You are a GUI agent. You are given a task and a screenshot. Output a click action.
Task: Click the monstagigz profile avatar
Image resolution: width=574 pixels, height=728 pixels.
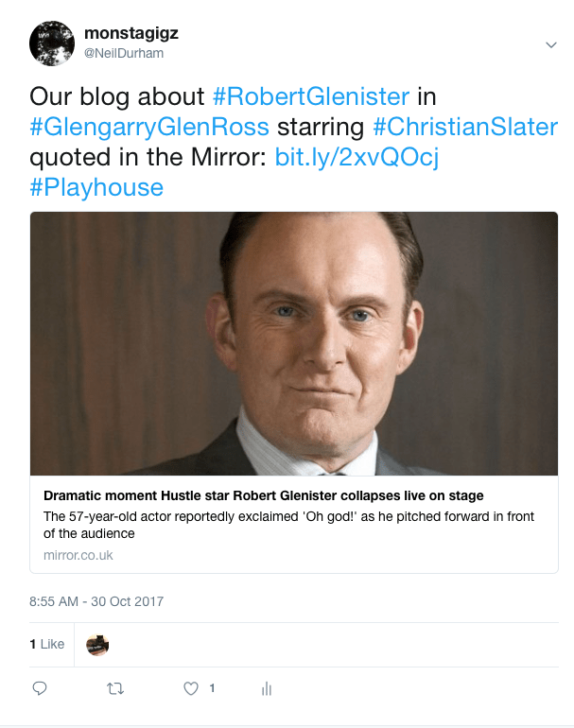tap(52, 43)
